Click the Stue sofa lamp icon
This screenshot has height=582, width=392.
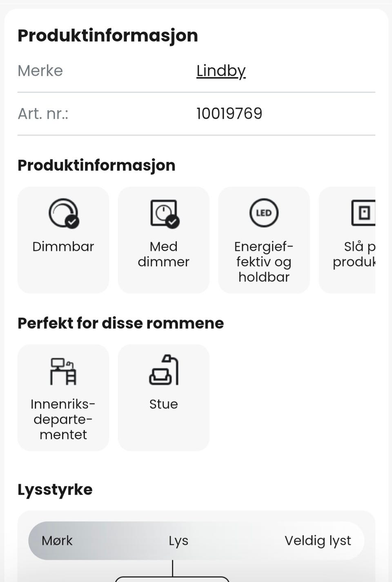[x=164, y=370]
